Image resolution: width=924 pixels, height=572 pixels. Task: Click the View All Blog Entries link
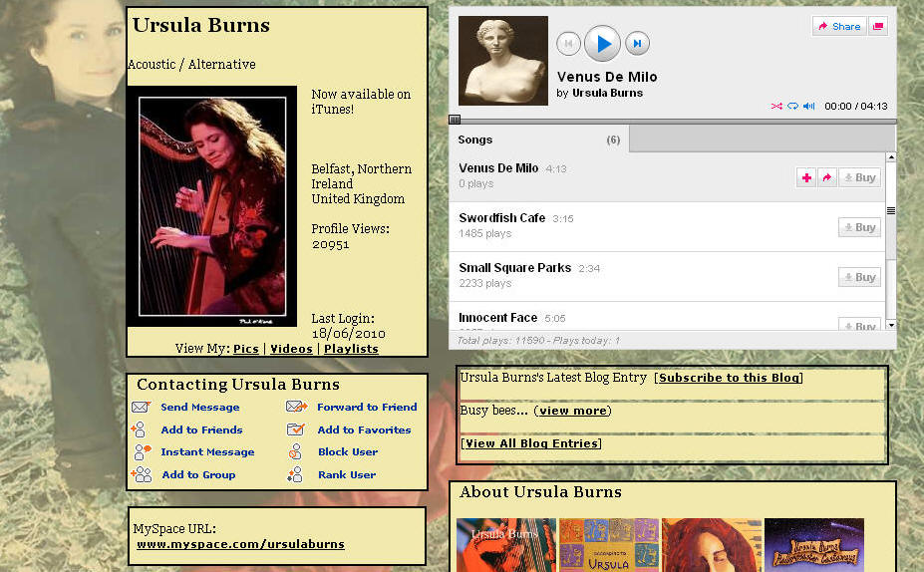(531, 443)
